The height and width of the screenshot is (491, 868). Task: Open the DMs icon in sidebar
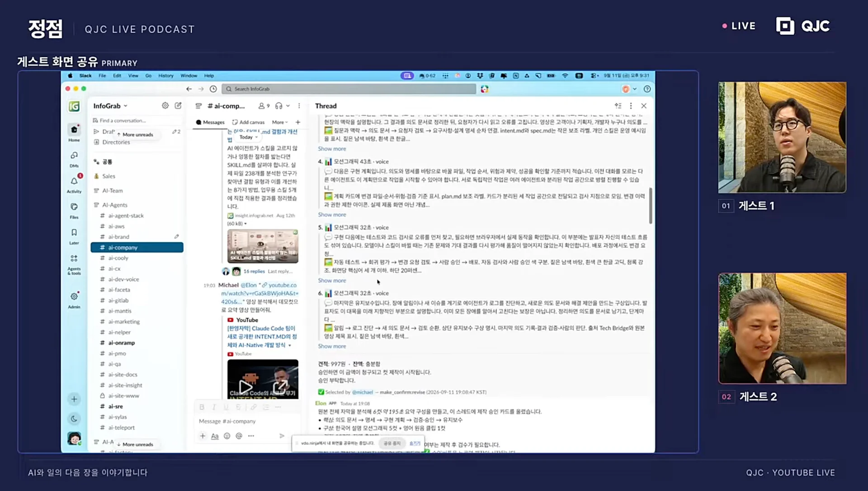pos(74,156)
